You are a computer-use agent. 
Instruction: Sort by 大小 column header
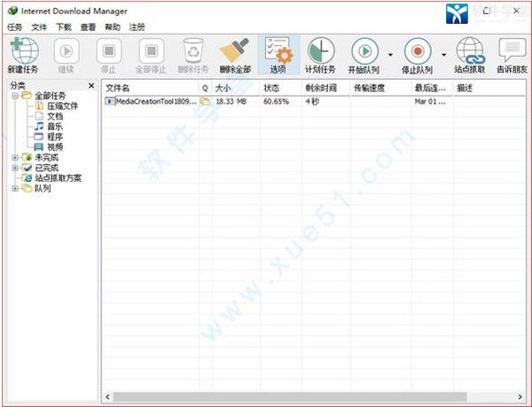point(236,88)
